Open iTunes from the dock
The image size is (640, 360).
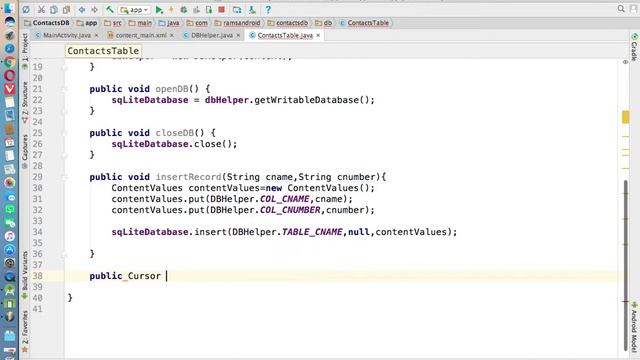coord(9,236)
